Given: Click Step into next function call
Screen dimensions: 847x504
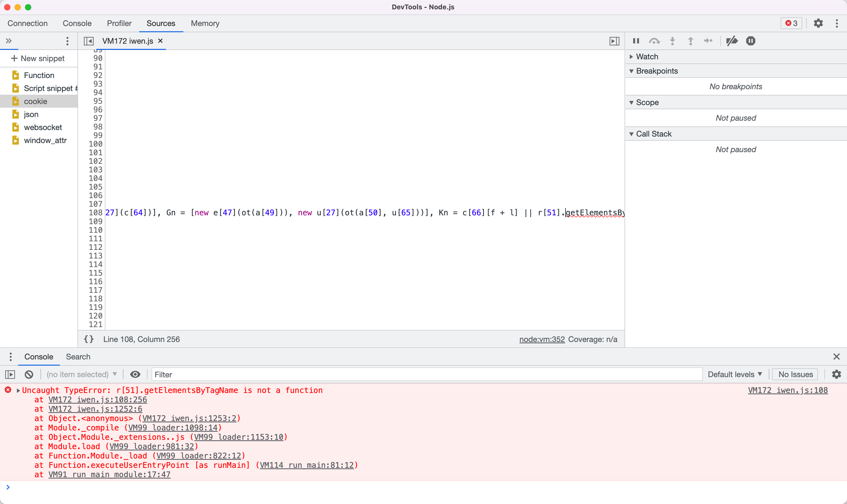Looking at the screenshot, I should point(672,41).
